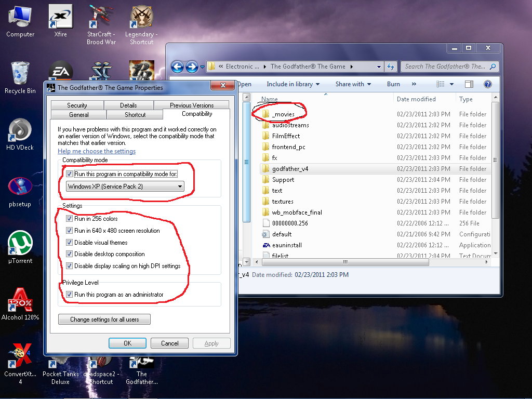Select the Legendary shortcut icon
532x399 pixels.
(141, 24)
